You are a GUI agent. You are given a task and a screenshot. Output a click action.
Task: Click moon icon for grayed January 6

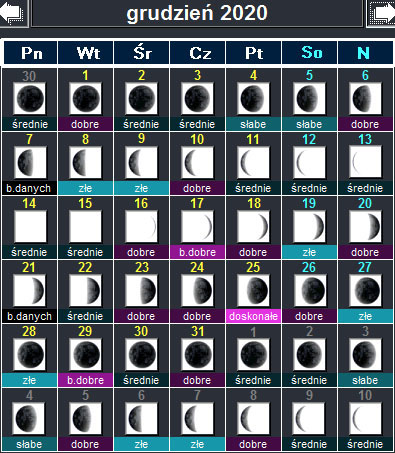point(141,419)
